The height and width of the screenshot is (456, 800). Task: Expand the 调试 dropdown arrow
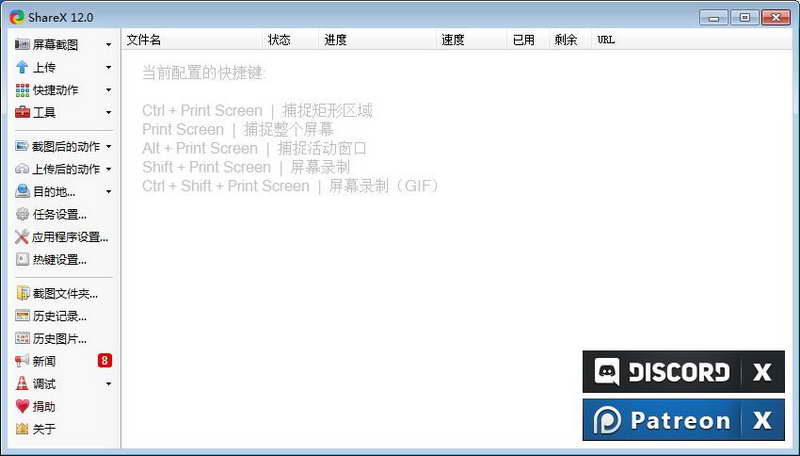coord(108,384)
